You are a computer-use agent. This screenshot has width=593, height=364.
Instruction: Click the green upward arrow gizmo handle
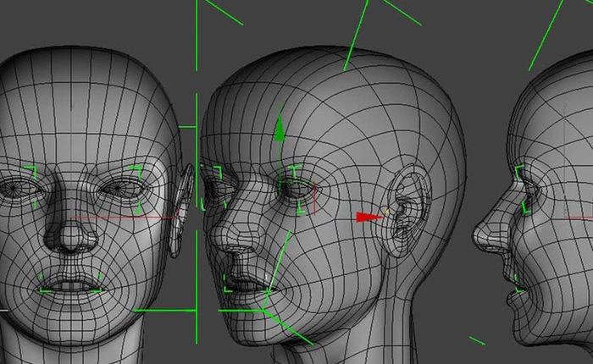(279, 130)
